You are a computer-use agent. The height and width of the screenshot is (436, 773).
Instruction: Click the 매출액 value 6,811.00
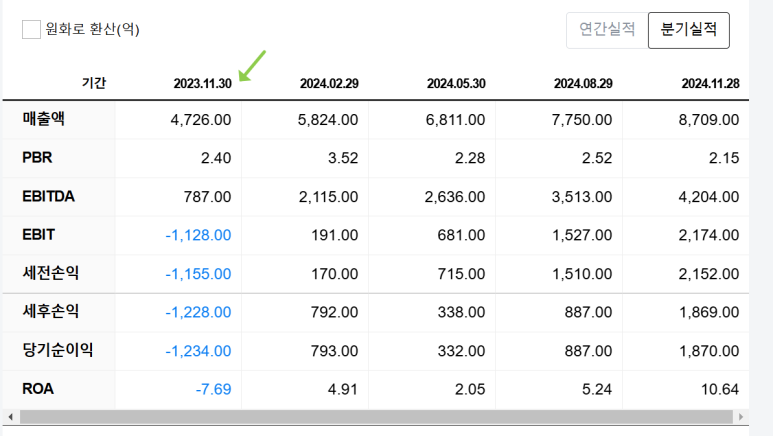pos(455,120)
